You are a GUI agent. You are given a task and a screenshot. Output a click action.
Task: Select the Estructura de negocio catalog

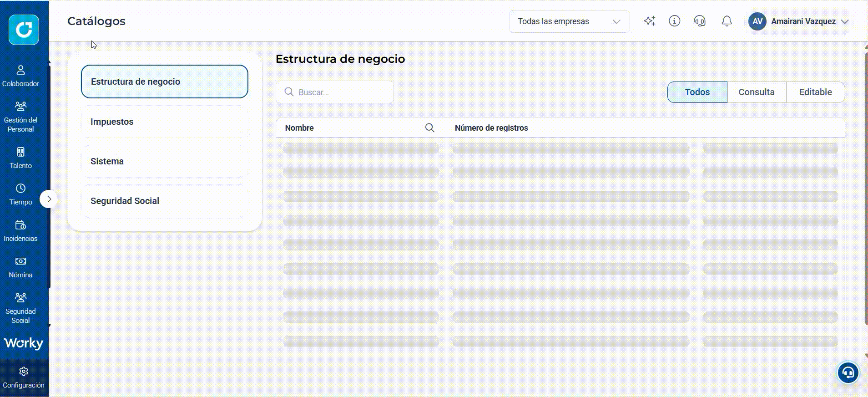pos(165,82)
